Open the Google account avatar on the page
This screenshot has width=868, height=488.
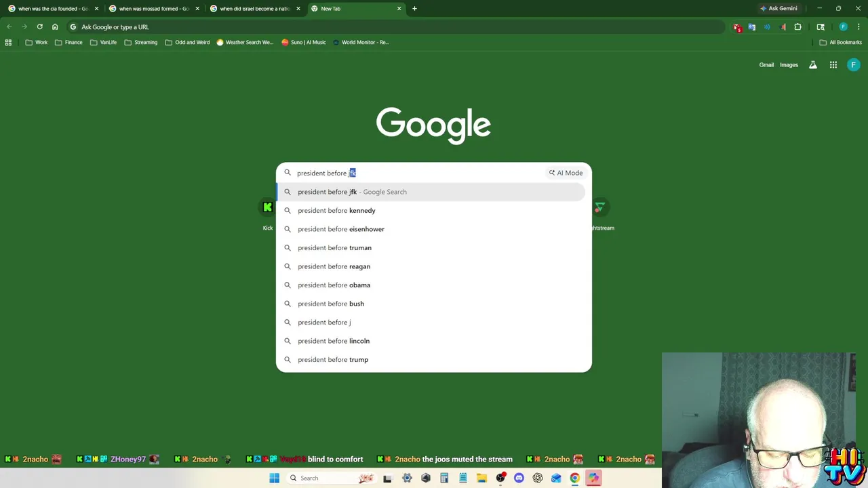[854, 65]
